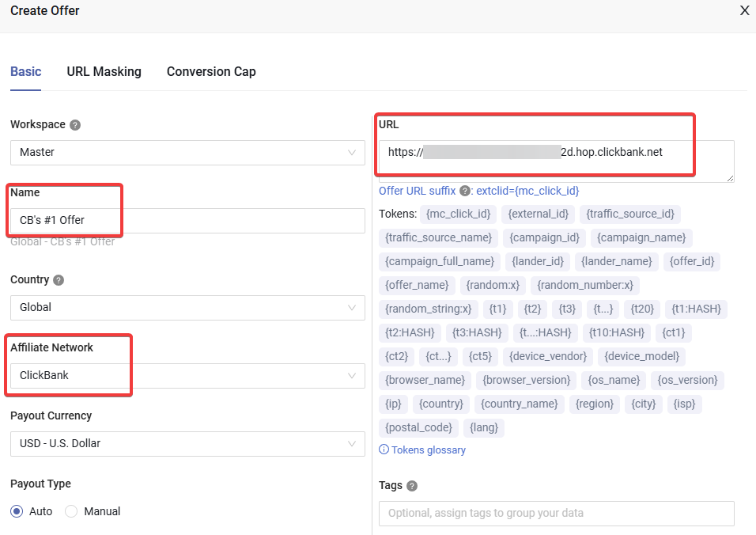Viewport: 756px width, 535px height.
Task: Open the Country dropdown showing Global
Action: click(187, 308)
